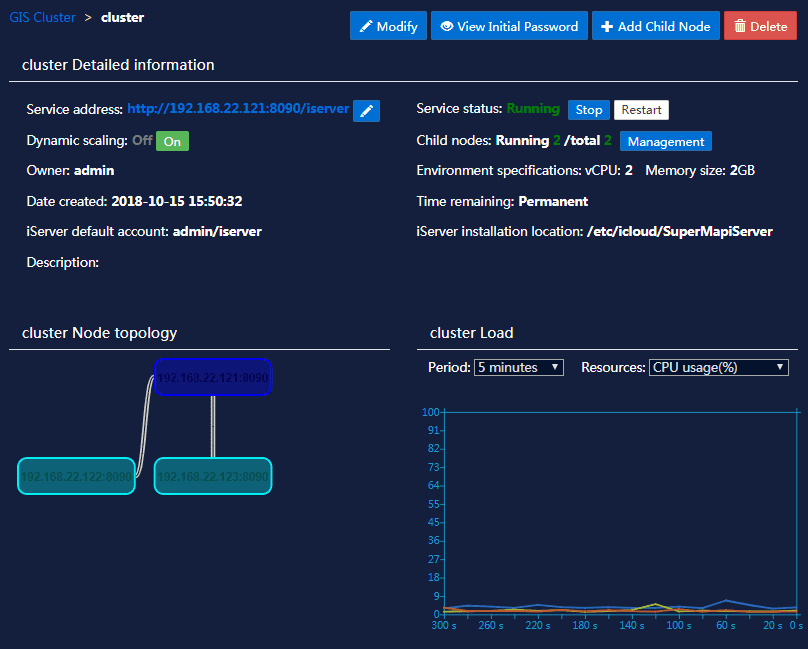This screenshot has width=808, height=649.
Task: Turn on Dynamic scaling
Action: [172, 141]
